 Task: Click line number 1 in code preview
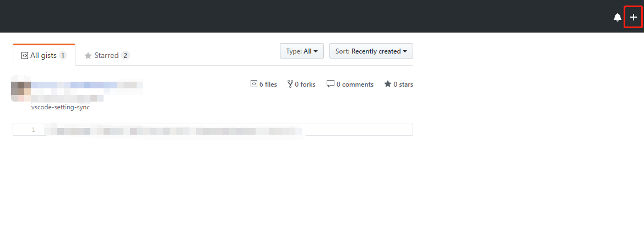click(x=34, y=130)
